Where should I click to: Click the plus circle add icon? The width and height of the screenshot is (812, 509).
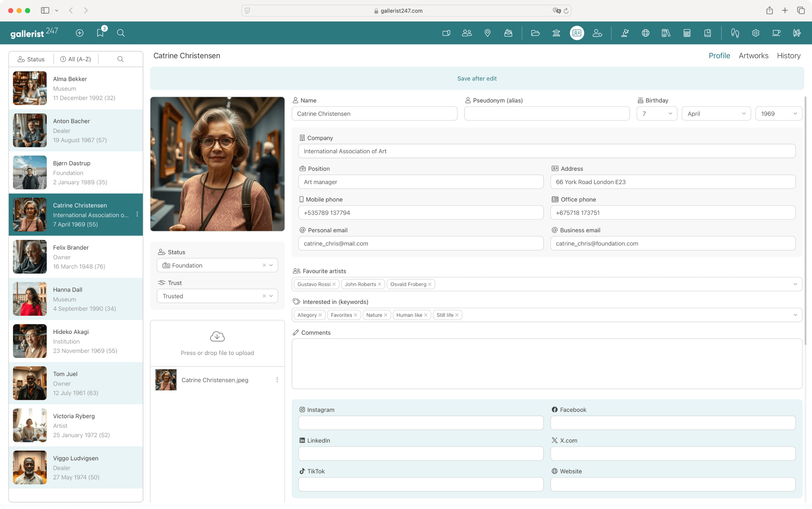(80, 33)
